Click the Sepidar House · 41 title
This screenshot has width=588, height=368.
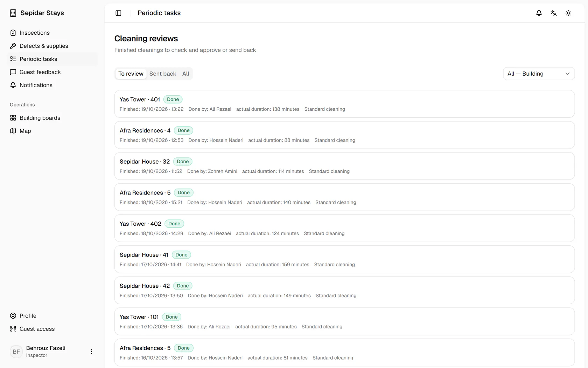click(x=144, y=255)
